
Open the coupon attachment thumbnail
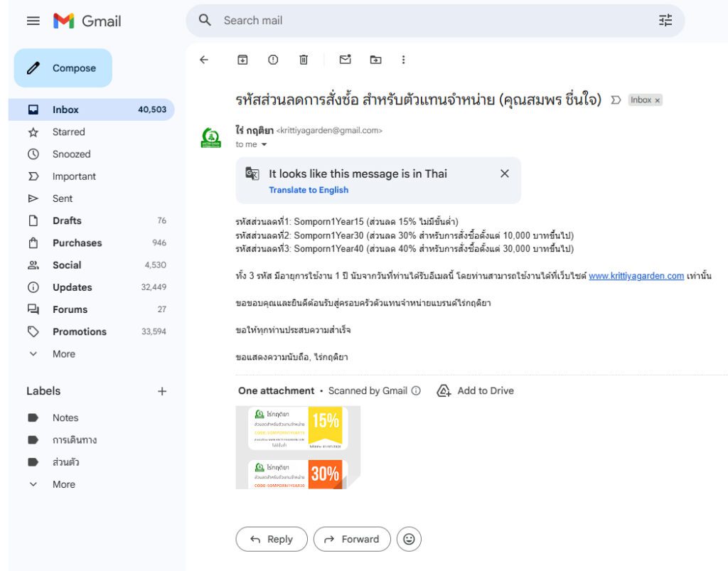coord(298,447)
